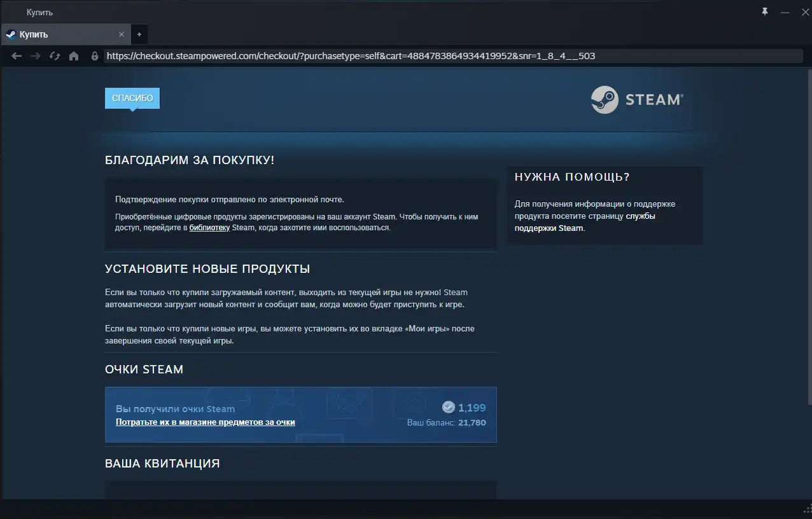Click the Steam icon in the tab
This screenshot has height=519, width=812.
(11, 34)
